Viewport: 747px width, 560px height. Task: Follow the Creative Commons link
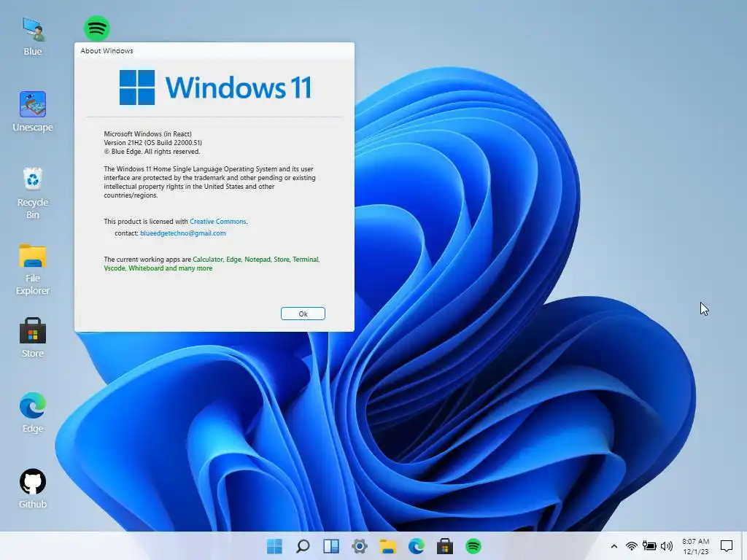(217, 222)
